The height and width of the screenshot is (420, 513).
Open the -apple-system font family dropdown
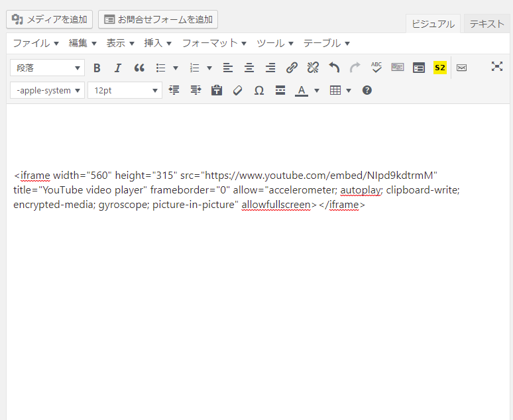pyautogui.click(x=48, y=90)
